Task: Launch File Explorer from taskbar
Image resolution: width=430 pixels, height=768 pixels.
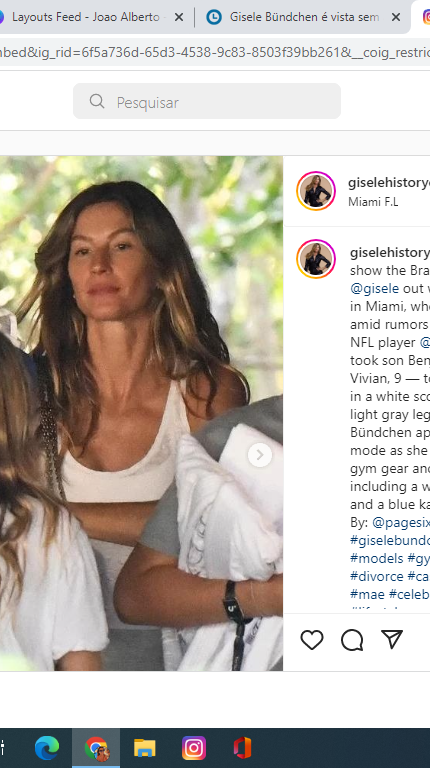Action: click(x=145, y=748)
